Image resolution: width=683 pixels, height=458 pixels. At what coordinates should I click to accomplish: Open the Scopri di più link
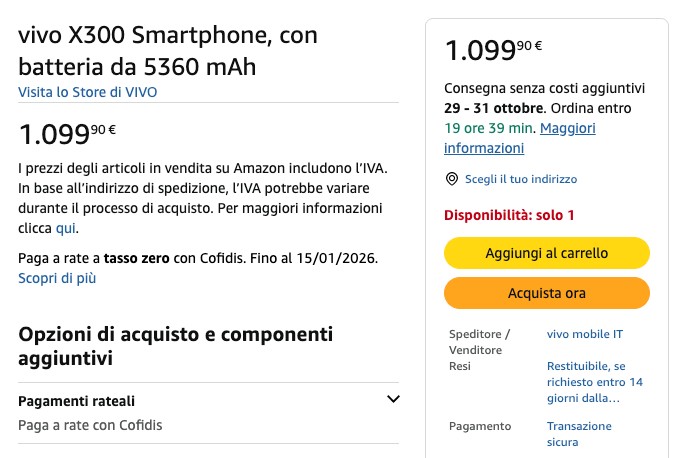click(x=57, y=278)
